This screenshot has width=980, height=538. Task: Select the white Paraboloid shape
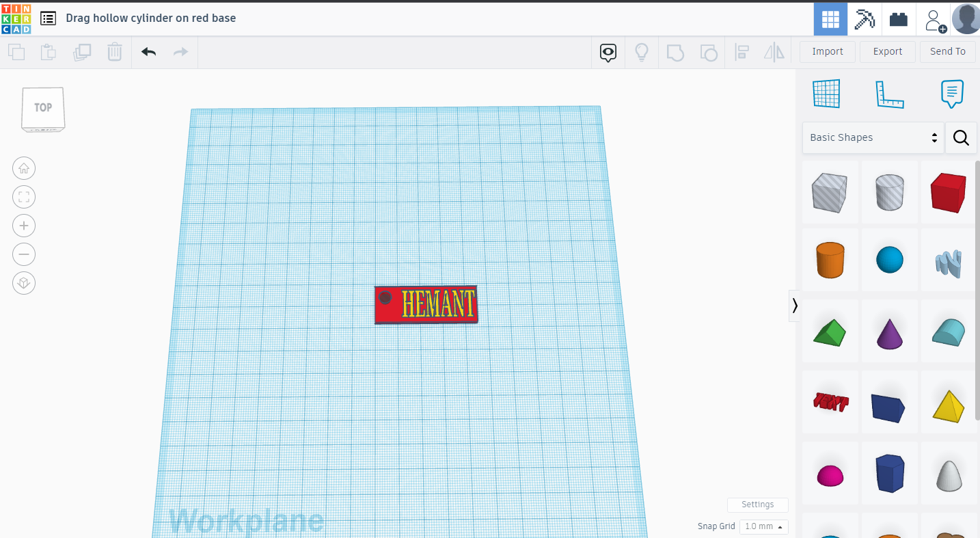coord(949,474)
